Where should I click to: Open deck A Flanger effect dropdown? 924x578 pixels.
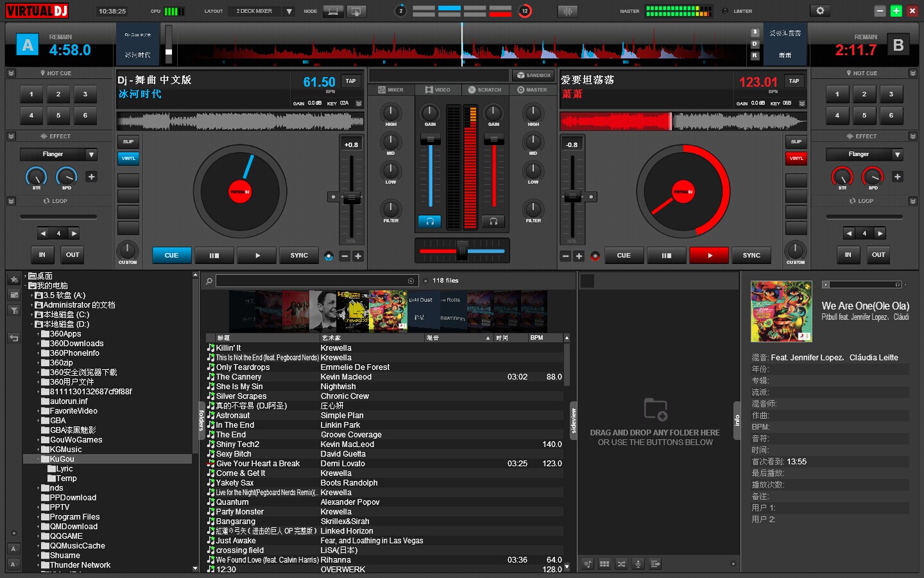pos(58,155)
